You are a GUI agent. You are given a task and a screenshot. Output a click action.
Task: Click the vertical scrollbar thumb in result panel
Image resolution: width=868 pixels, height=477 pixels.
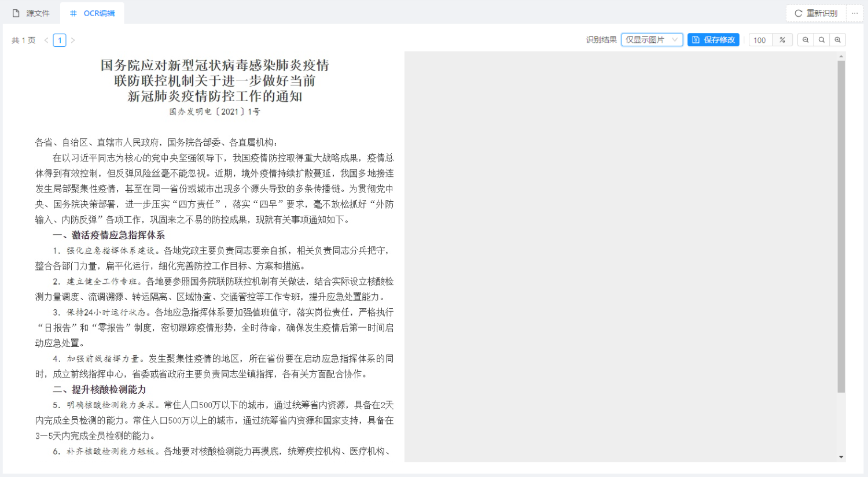pyautogui.click(x=841, y=227)
